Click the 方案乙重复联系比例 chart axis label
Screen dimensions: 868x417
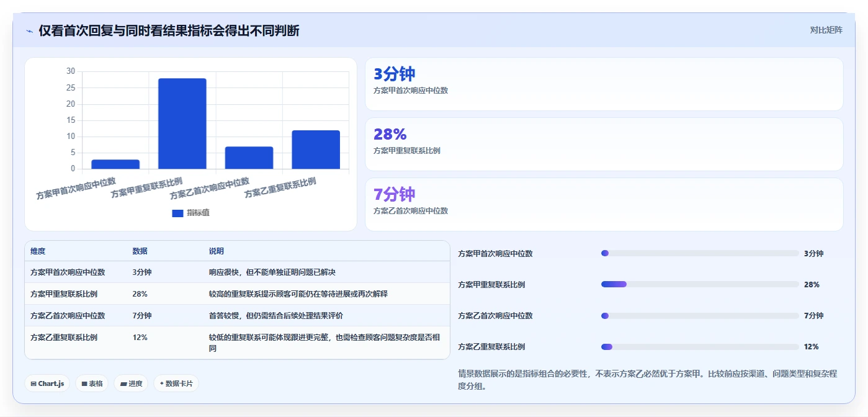[280, 188]
